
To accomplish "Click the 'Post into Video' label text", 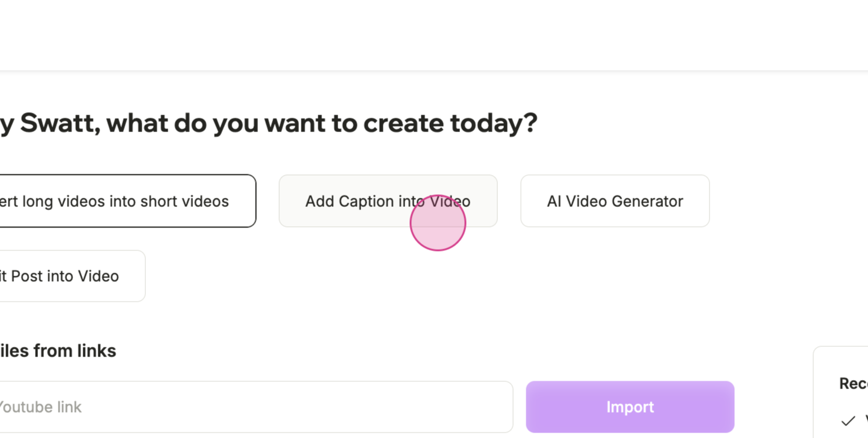I will point(65,276).
